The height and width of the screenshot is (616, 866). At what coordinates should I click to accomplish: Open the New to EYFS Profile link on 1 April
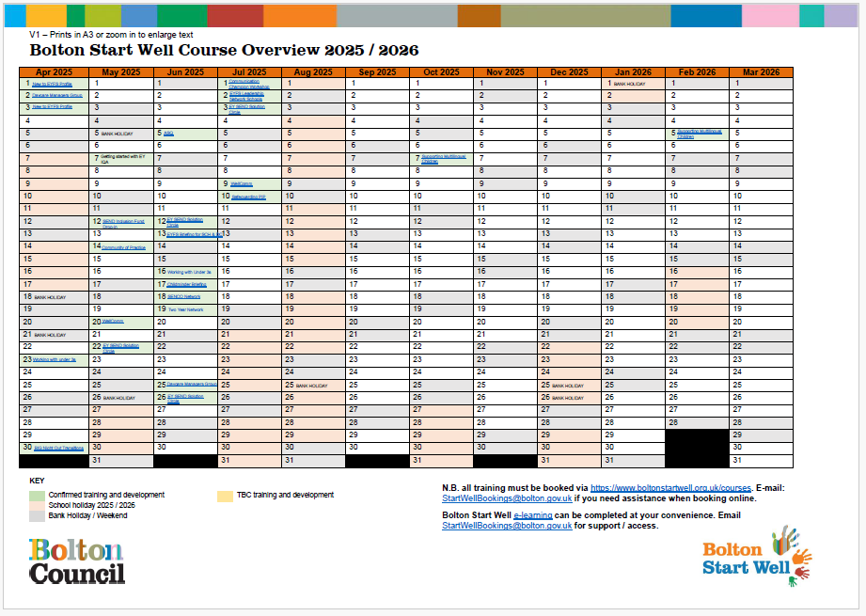(52, 84)
